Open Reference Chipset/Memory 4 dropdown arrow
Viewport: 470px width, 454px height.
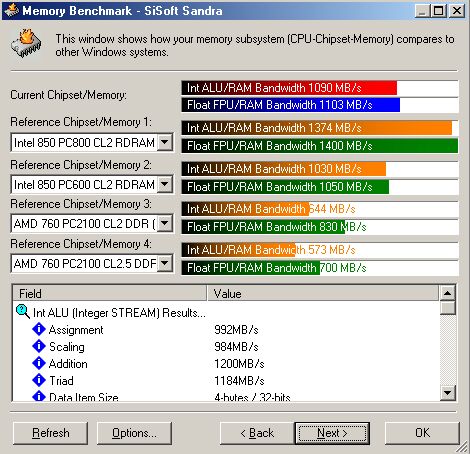(x=165, y=264)
